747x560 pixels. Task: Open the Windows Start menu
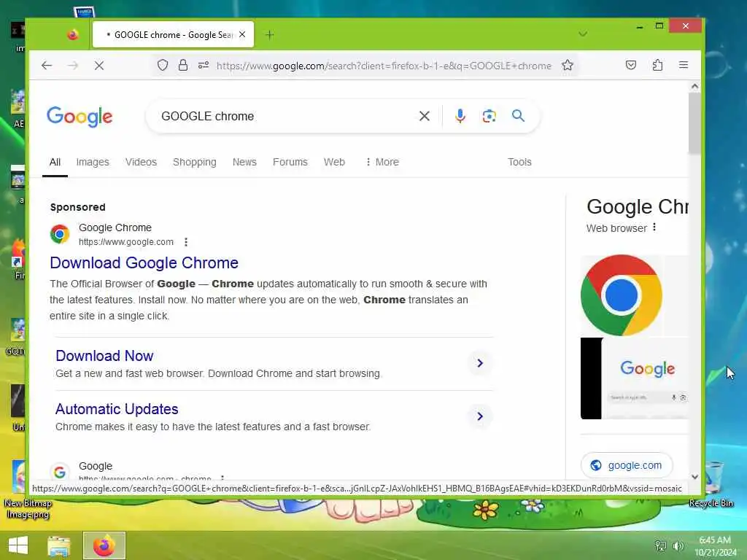(x=18, y=545)
